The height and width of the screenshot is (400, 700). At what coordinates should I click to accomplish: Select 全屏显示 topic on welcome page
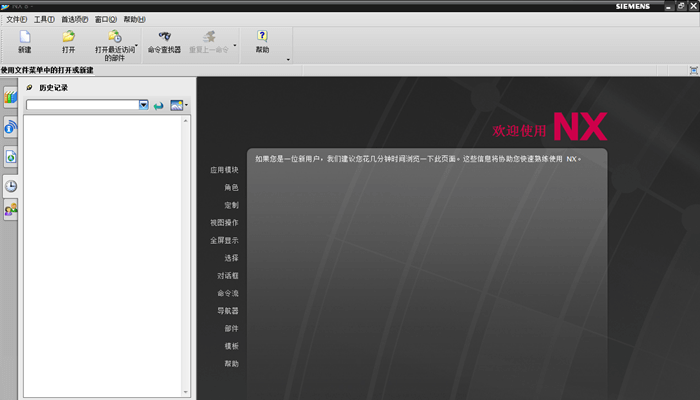tap(224, 241)
